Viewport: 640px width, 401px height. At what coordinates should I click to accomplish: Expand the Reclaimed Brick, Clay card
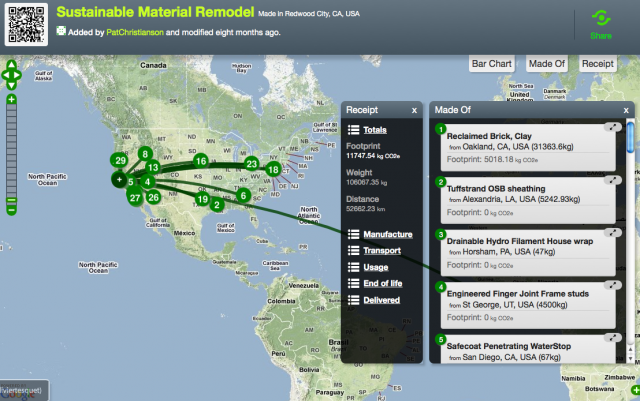click(x=612, y=128)
